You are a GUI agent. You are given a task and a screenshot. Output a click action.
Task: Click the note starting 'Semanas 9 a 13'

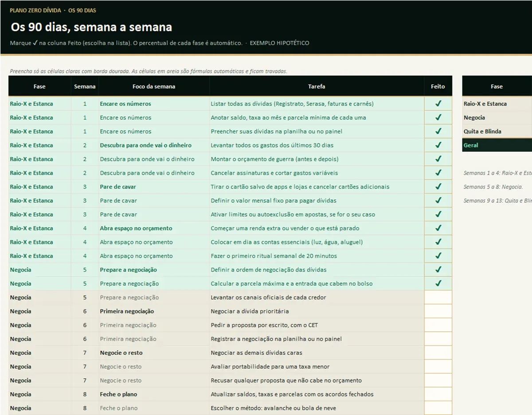(x=497, y=201)
